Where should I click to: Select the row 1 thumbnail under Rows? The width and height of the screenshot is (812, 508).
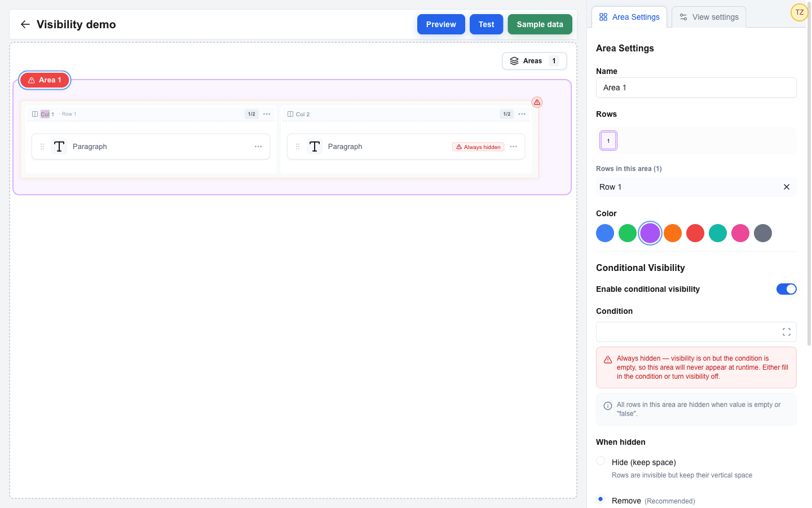click(608, 141)
